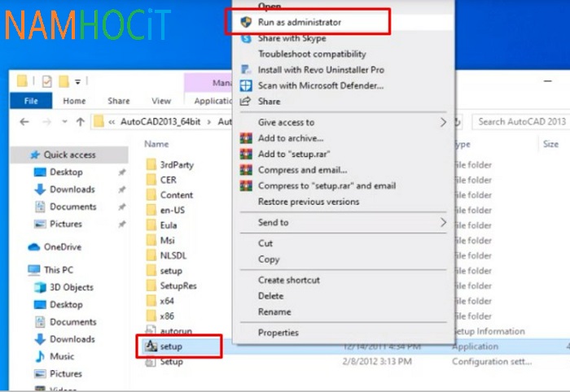
Task: Select Scan with Microsoft Defender
Action: pyautogui.click(x=343, y=85)
